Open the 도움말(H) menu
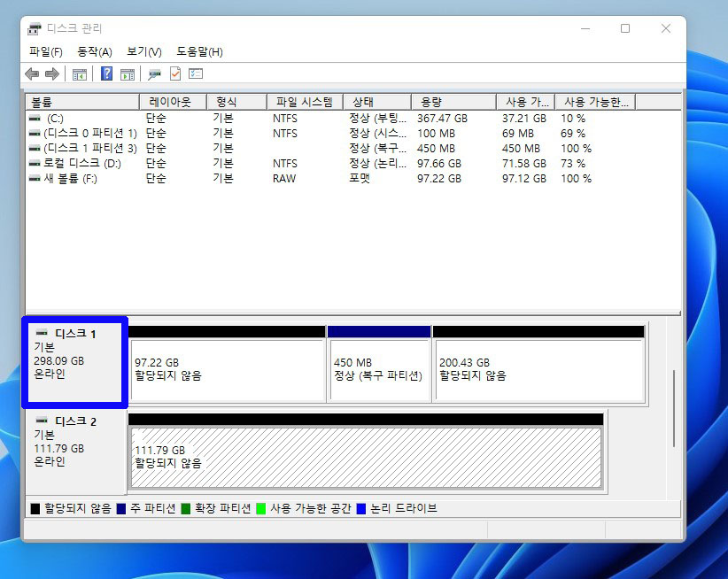Viewport: 728px width, 579px height. coord(197,51)
